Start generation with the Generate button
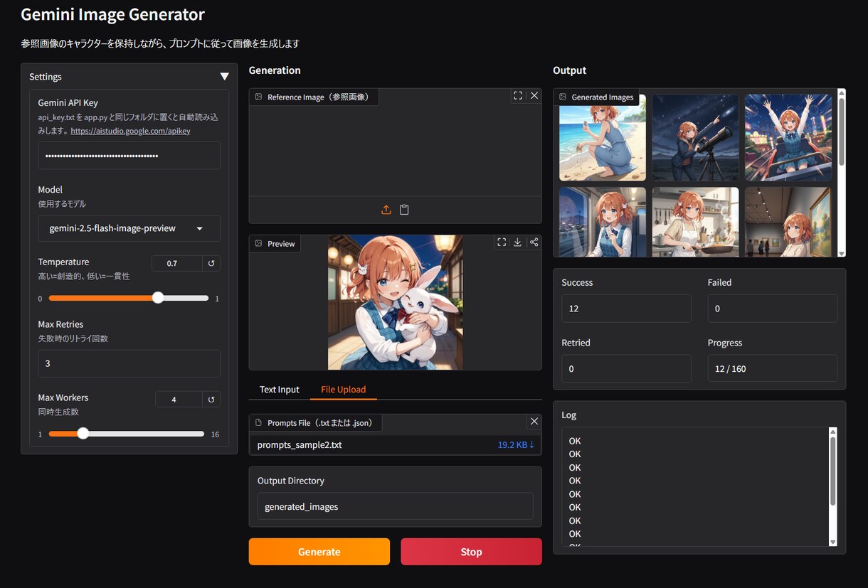Image resolution: width=868 pixels, height=588 pixels. [x=319, y=552]
